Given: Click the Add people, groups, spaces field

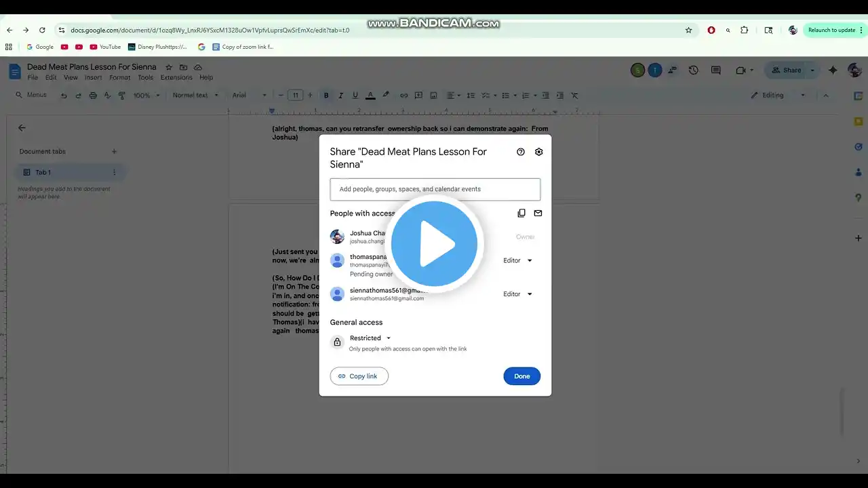Looking at the screenshot, I should click(435, 189).
